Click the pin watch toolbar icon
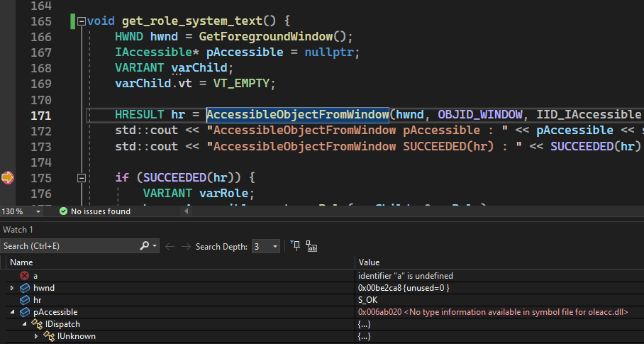Image resolution: width=644 pixels, height=344 pixels. pos(295,246)
